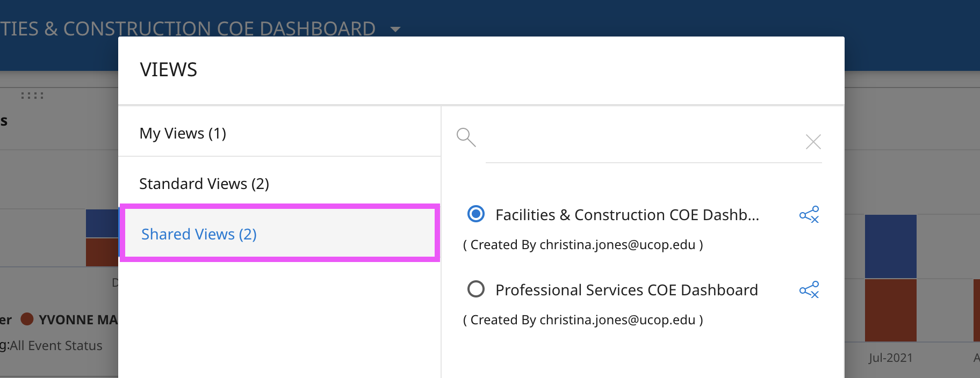Select Facilities & Construction COE Dashboard radio button
The height and width of the screenshot is (378, 980).
pos(476,214)
